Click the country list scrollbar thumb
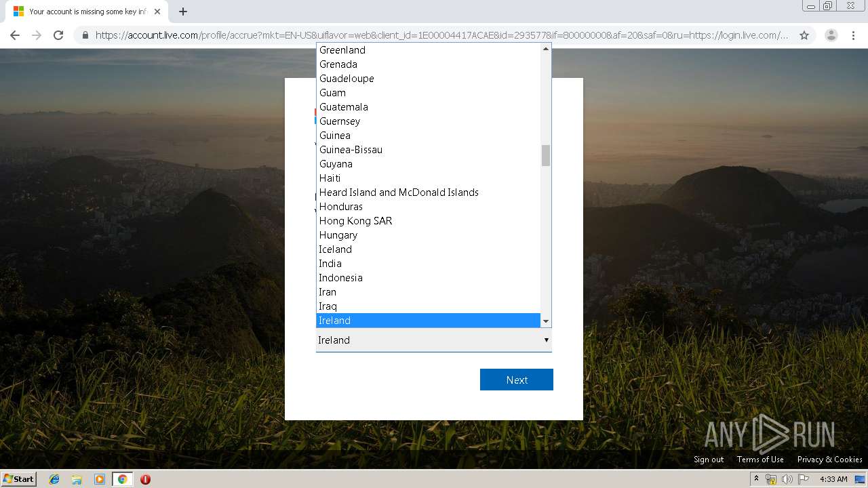Screen dimensions: 868x488 (x=546, y=155)
